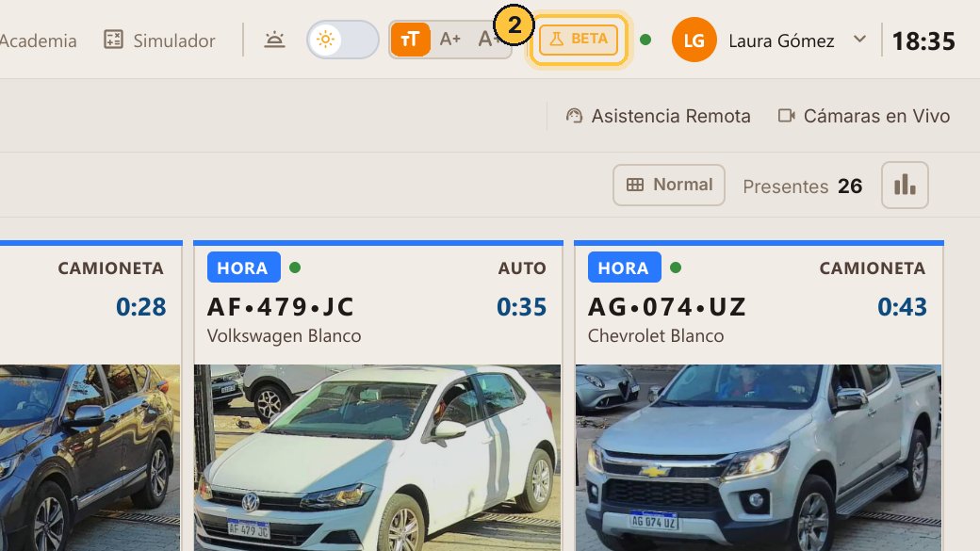
Task: Toggle the light/dark theme switch
Action: click(342, 40)
